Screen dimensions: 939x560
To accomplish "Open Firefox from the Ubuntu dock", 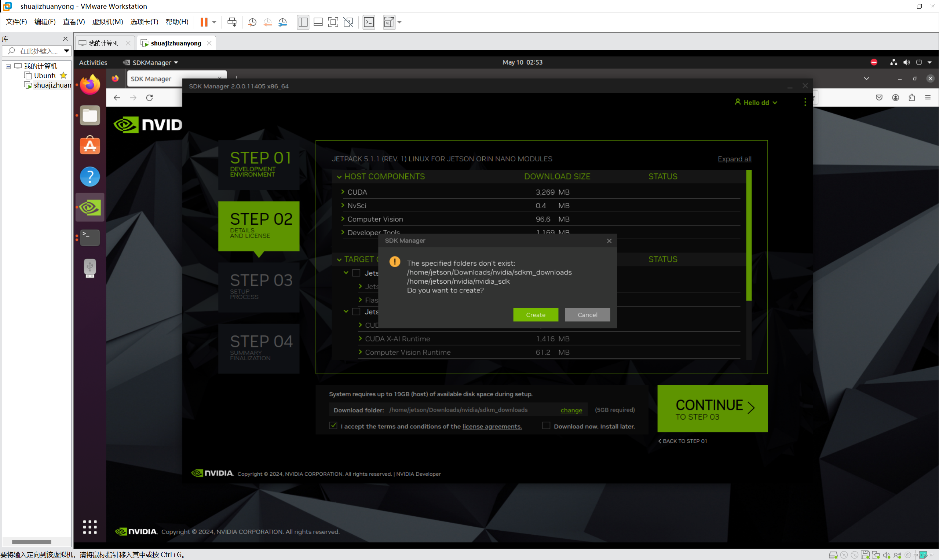I will (x=90, y=85).
